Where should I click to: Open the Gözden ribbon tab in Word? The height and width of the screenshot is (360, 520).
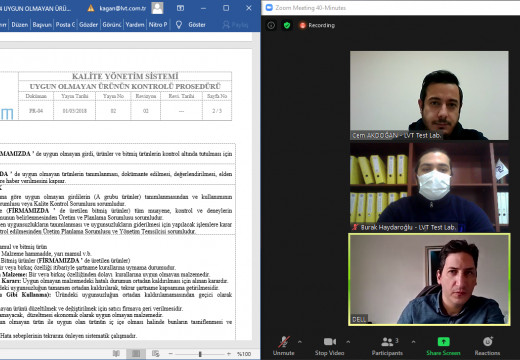[88, 24]
